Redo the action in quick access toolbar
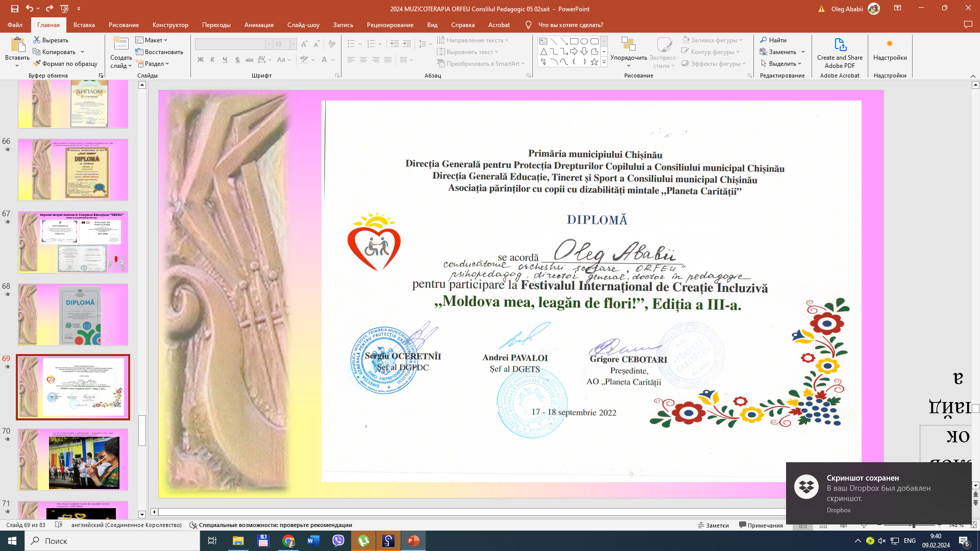The height and width of the screenshot is (551, 980). (x=50, y=9)
